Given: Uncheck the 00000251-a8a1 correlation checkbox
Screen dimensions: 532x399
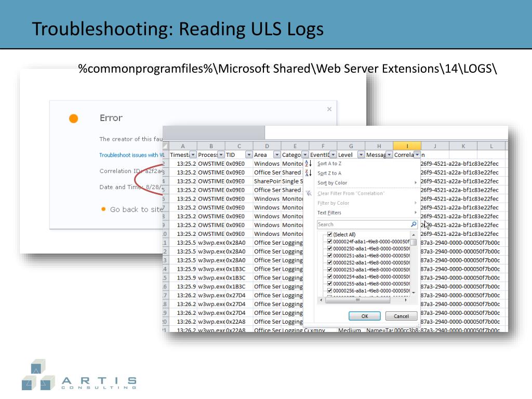Looking at the screenshot, I should pos(329,256).
